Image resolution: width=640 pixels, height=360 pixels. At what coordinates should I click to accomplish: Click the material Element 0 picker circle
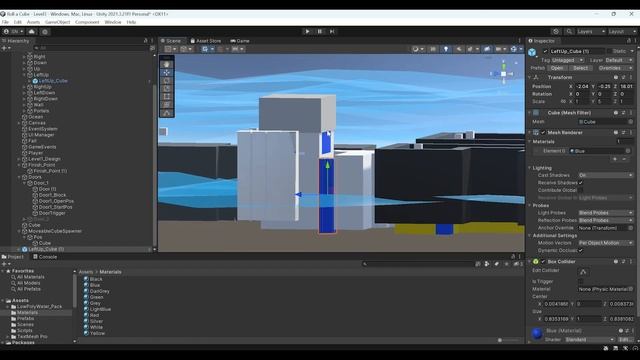pos(628,151)
